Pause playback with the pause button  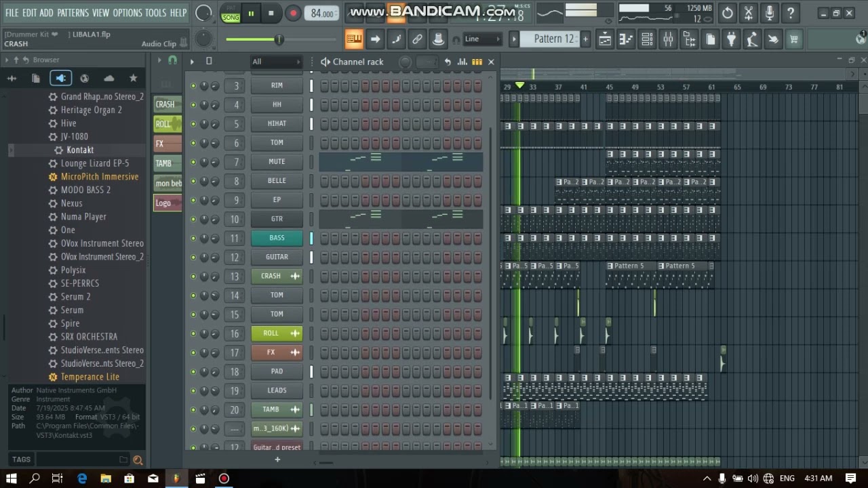point(251,13)
